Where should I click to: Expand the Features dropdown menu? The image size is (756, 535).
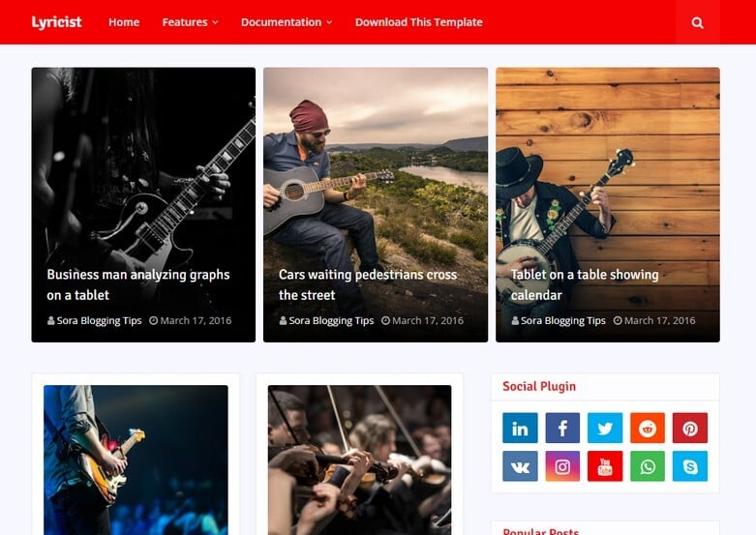point(190,22)
